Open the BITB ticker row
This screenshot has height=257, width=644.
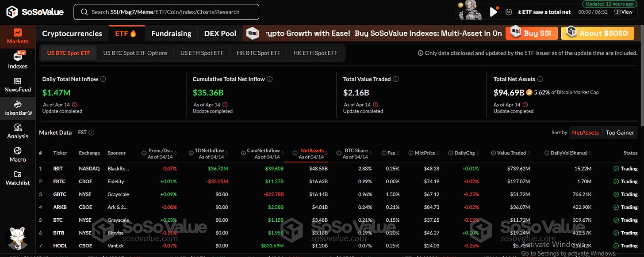click(x=338, y=233)
